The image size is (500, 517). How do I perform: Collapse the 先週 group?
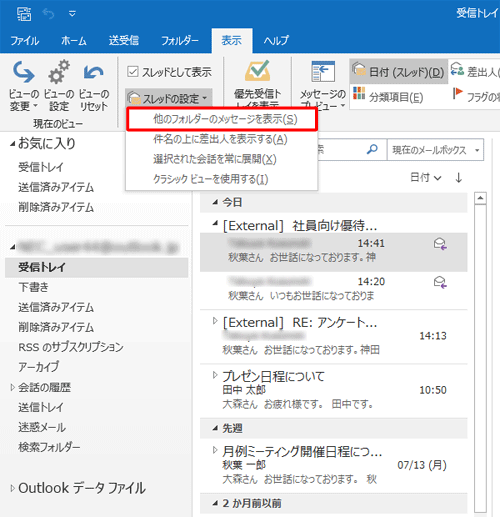[215, 428]
